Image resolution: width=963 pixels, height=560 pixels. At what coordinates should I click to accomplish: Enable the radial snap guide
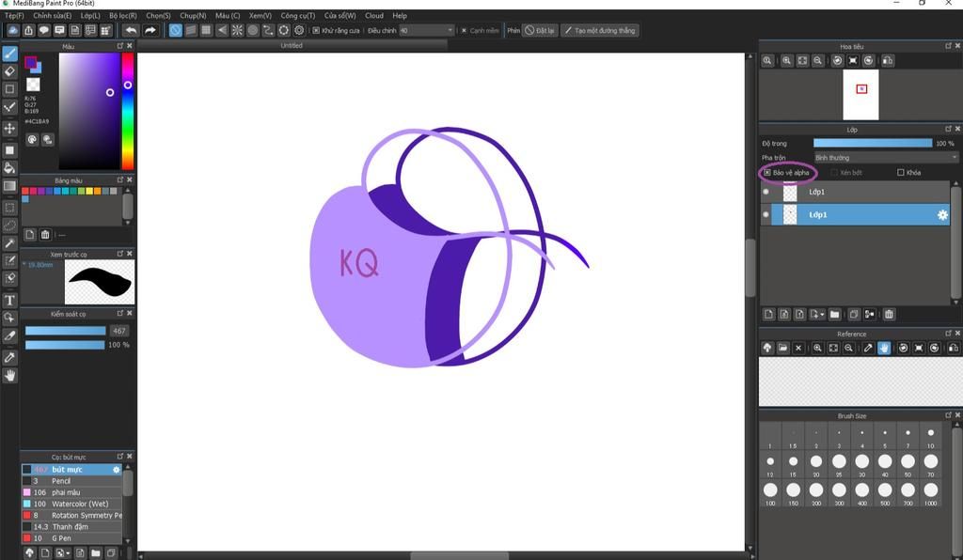[237, 30]
